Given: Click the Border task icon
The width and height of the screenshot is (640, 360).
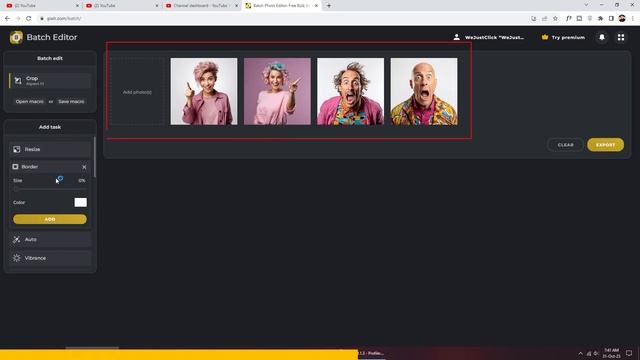Looking at the screenshot, I should click(x=16, y=167).
